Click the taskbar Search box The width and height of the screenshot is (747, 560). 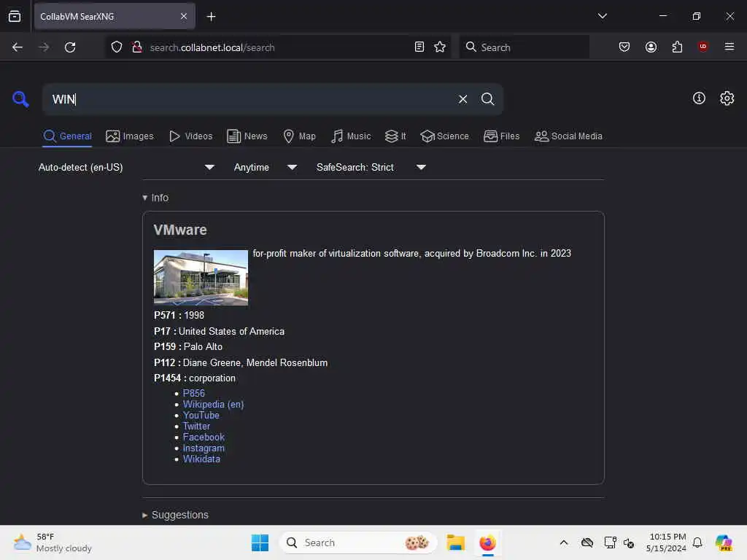(x=358, y=542)
